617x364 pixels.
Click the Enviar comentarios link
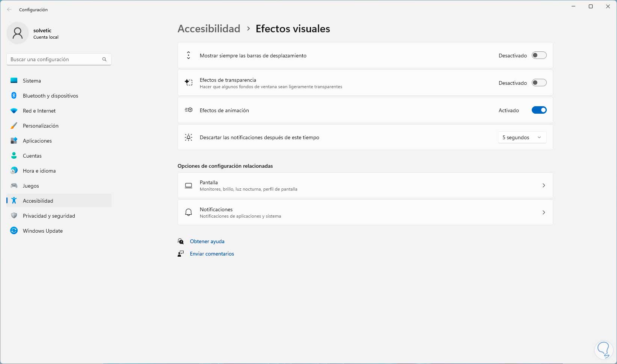click(x=212, y=254)
